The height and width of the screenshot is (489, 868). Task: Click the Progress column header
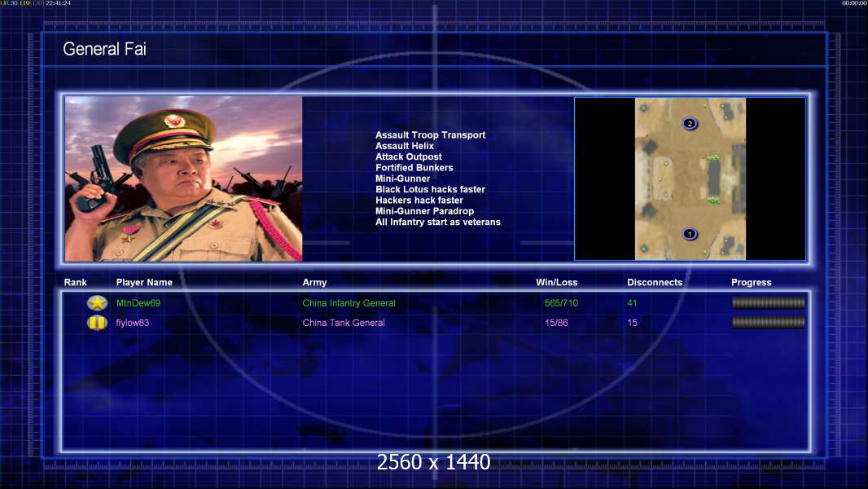click(752, 283)
